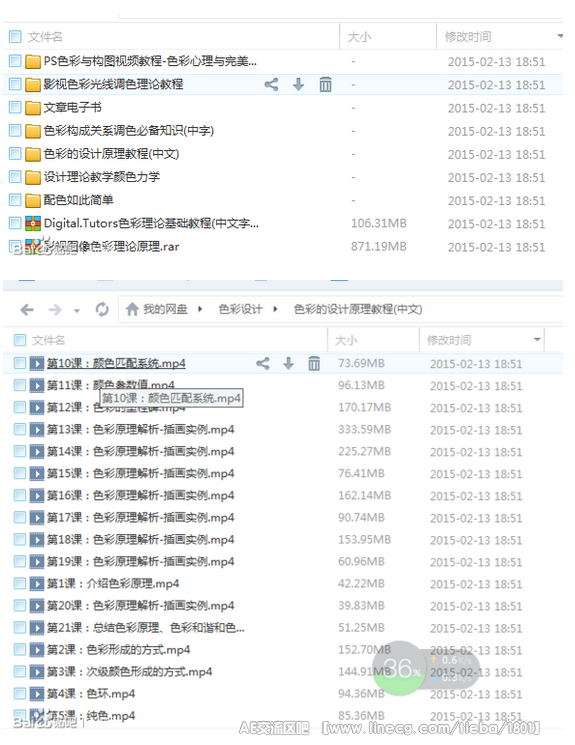The height and width of the screenshot is (745, 575).
Task: Click folder icon of 色彩构成关系调色必备知识
Action: tap(32, 131)
